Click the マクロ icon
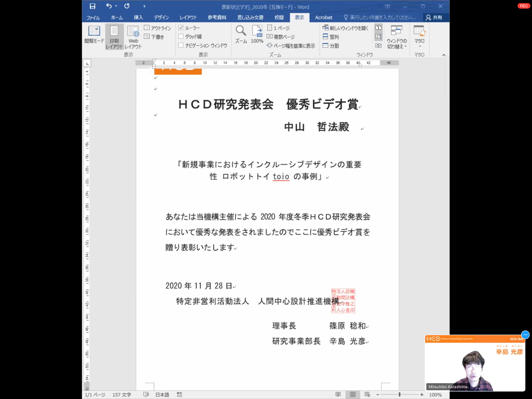The image size is (532, 399). (x=419, y=31)
